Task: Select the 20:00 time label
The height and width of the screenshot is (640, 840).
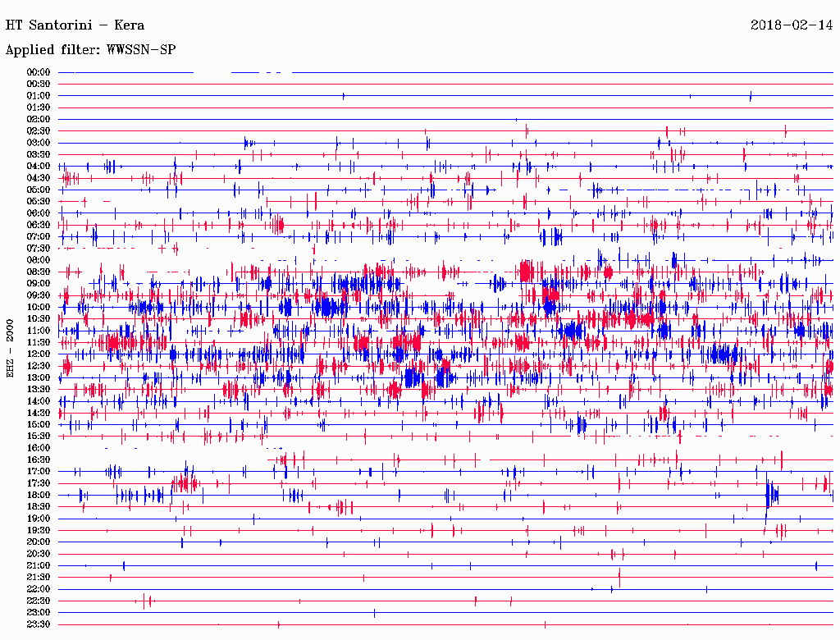Action: (39, 542)
